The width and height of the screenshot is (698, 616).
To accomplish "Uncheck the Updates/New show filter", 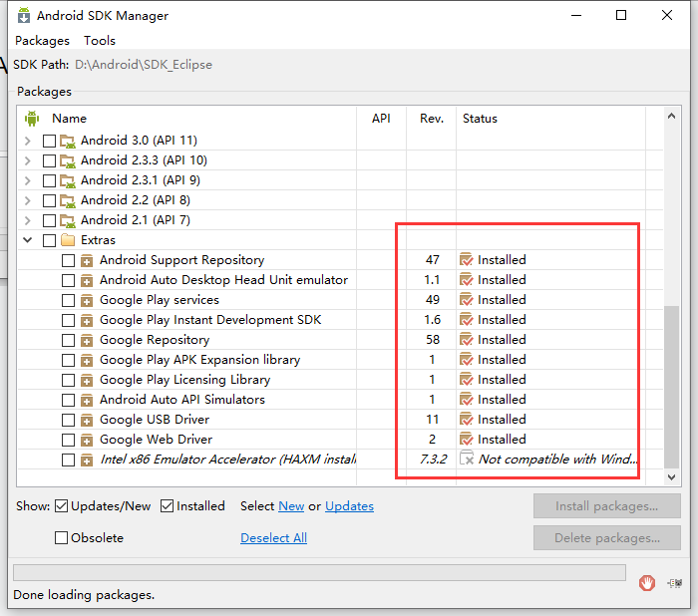I will point(61,506).
